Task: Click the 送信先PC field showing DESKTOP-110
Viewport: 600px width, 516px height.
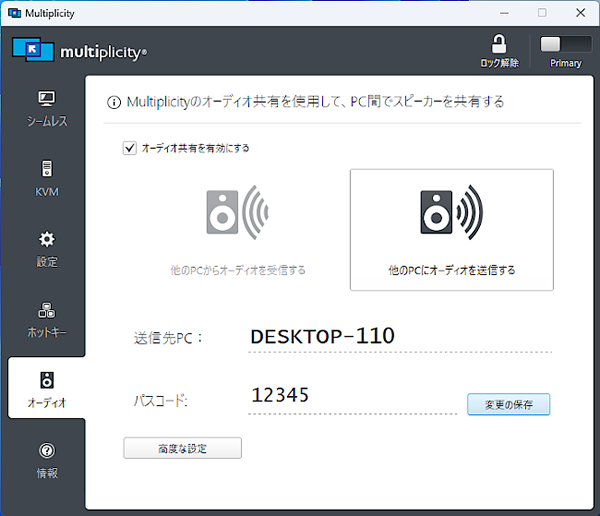Action: 398,337
